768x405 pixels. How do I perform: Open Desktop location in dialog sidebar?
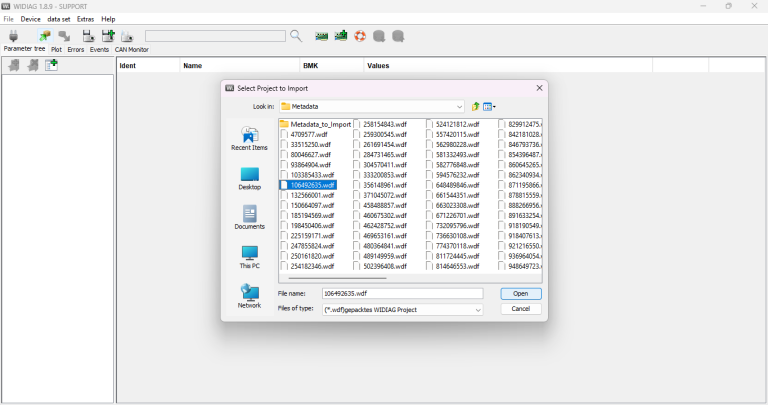pyautogui.click(x=249, y=179)
